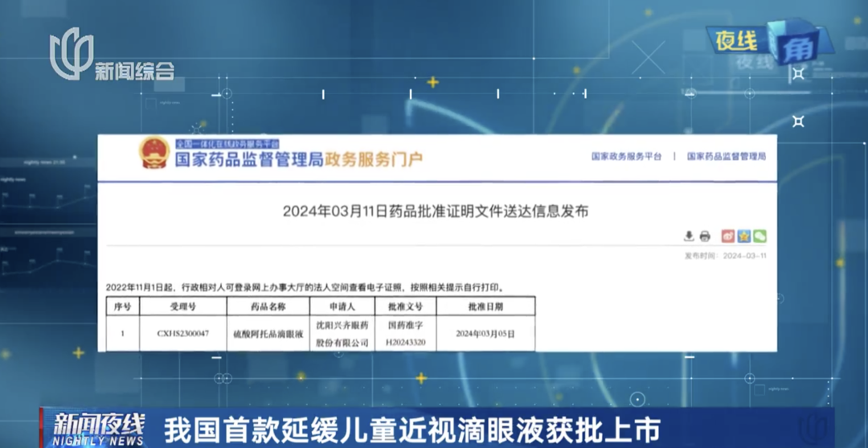
Task: Open the 国家药品监督管理局 link at top right
Action: click(726, 157)
